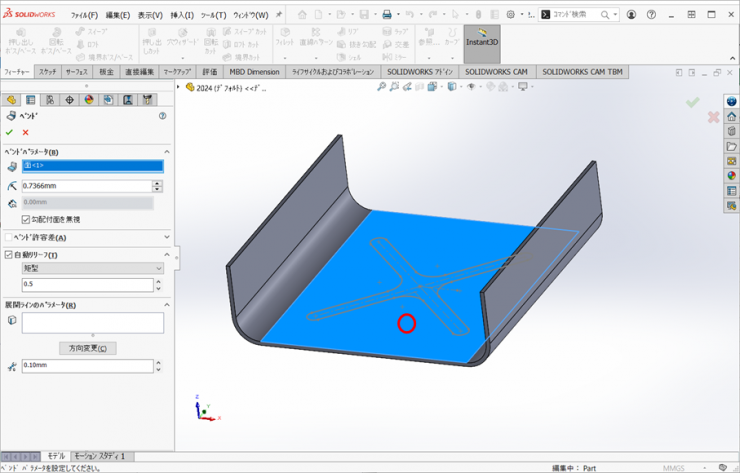Switch to the スケッチ tab
The width and height of the screenshot is (740, 473).
click(47, 72)
